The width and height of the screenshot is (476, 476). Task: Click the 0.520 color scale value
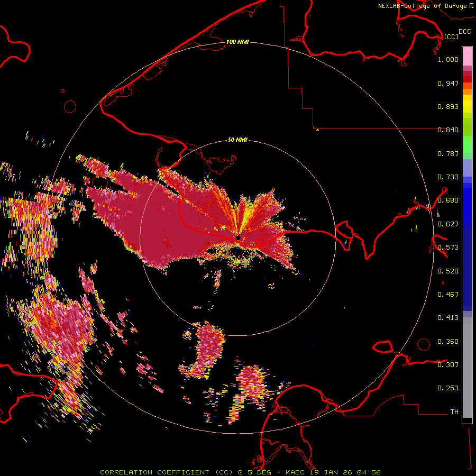tap(448, 271)
